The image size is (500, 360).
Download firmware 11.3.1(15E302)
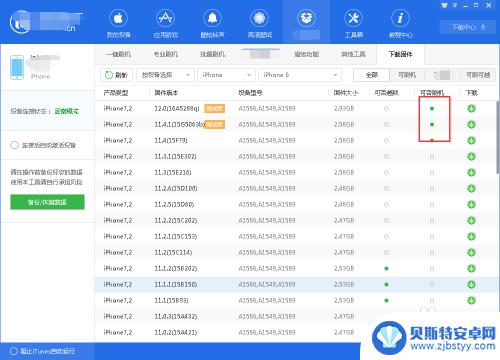pos(471,156)
